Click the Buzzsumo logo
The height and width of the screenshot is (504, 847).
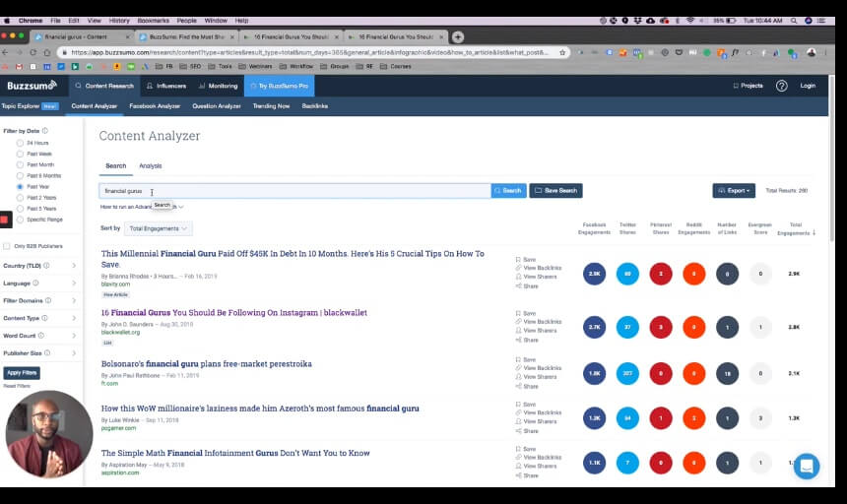32,86
